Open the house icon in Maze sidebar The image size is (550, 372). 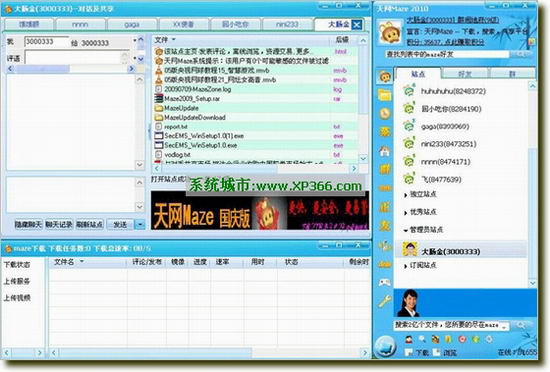coord(385,151)
